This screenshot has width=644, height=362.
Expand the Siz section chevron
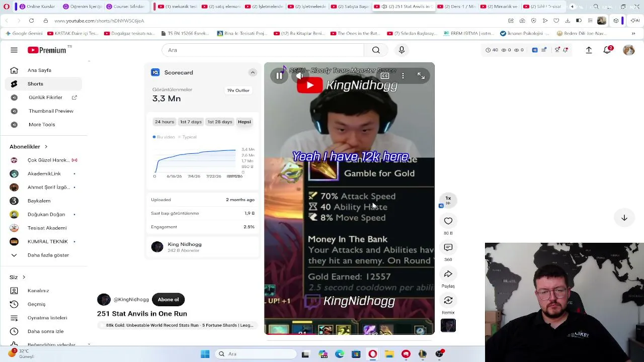point(24,277)
